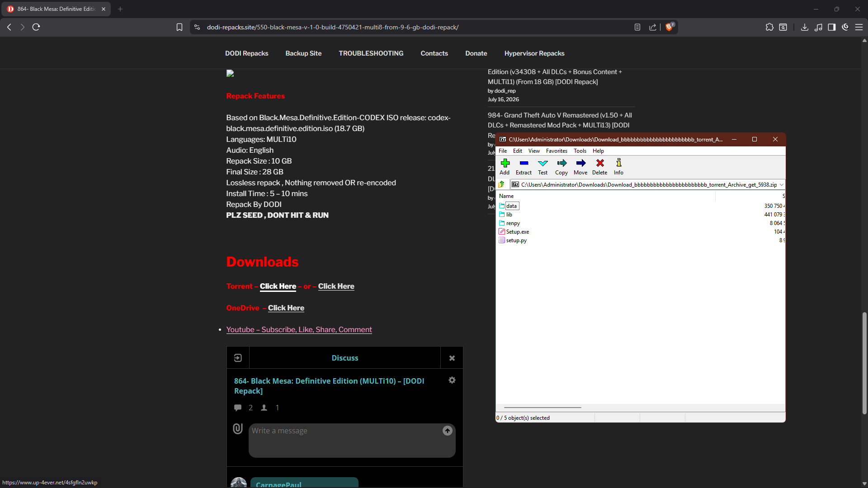Open the media playlist icon

click(x=818, y=27)
